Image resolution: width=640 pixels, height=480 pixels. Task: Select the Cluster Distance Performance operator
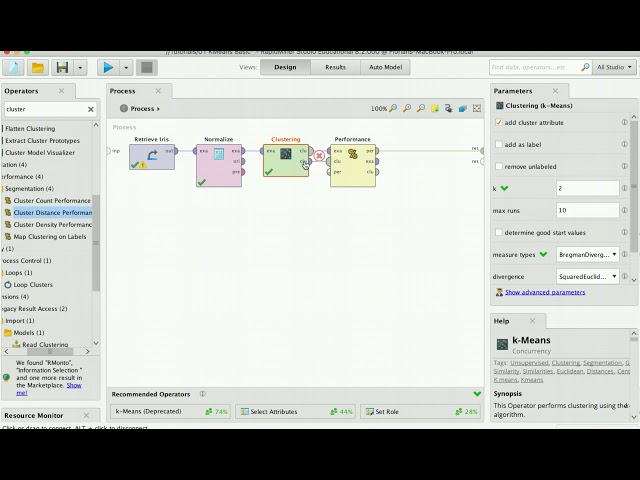coord(53,213)
